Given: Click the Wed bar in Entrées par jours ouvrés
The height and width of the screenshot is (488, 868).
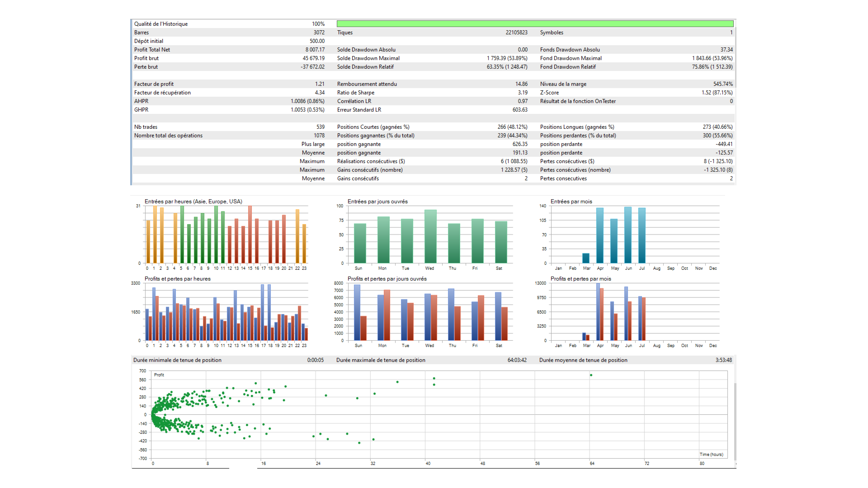Looking at the screenshot, I should pyautogui.click(x=430, y=236).
